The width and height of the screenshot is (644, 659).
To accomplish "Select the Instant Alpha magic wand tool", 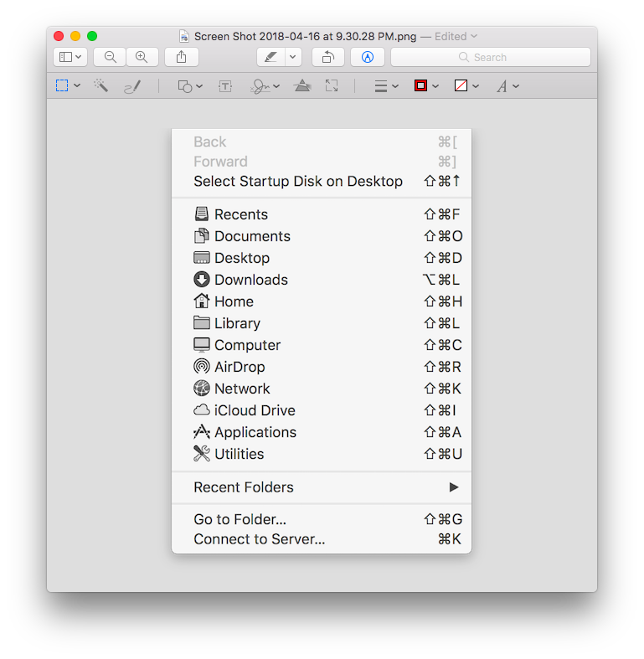I will tap(100, 85).
